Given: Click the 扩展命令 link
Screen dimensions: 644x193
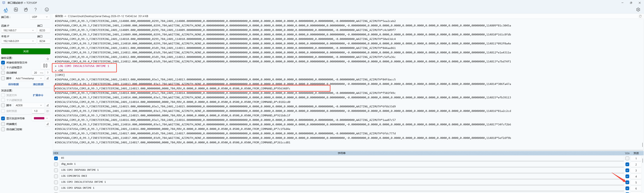Looking at the screenshot, I should point(38,95).
